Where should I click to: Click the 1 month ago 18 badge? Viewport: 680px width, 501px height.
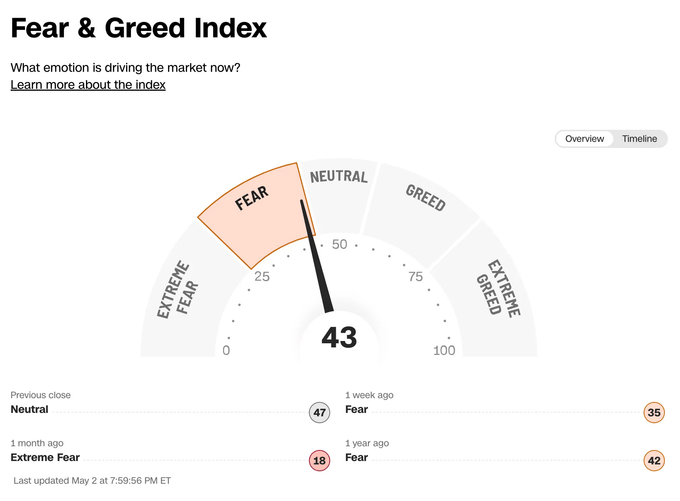(320, 461)
